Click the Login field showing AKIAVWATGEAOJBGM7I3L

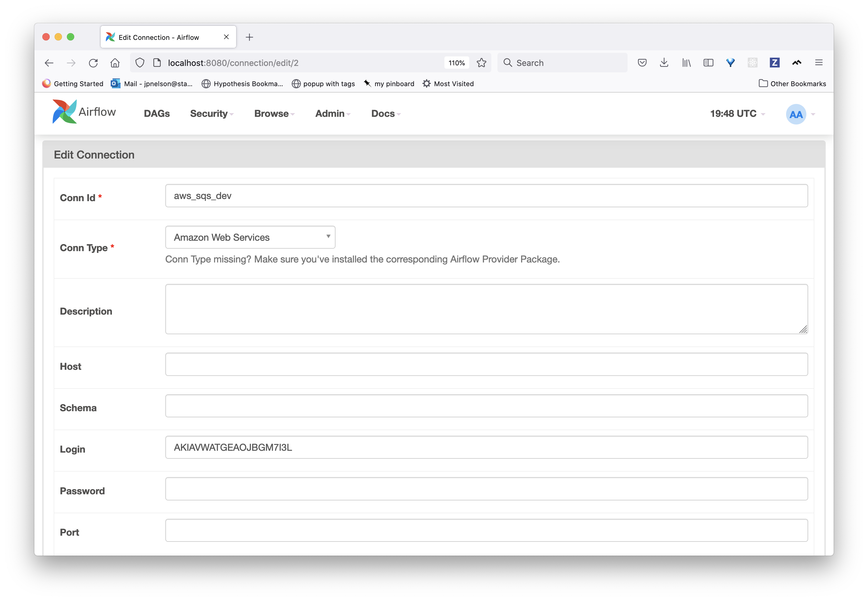487,447
